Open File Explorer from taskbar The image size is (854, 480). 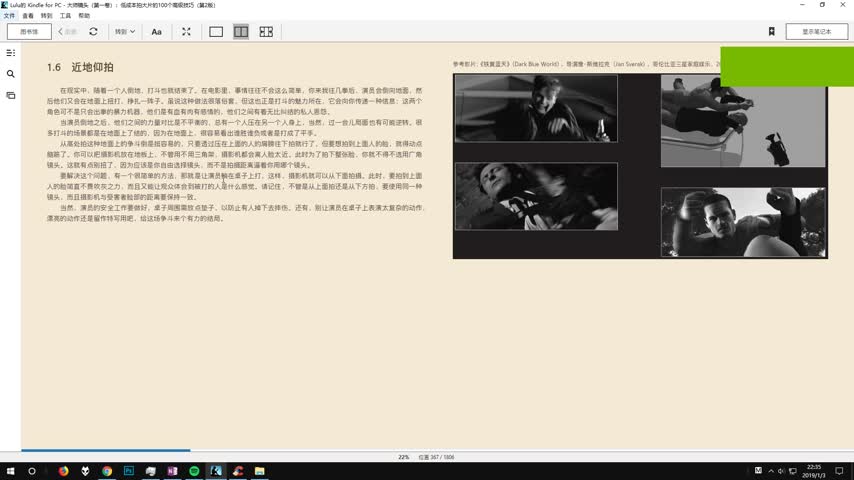[259, 471]
